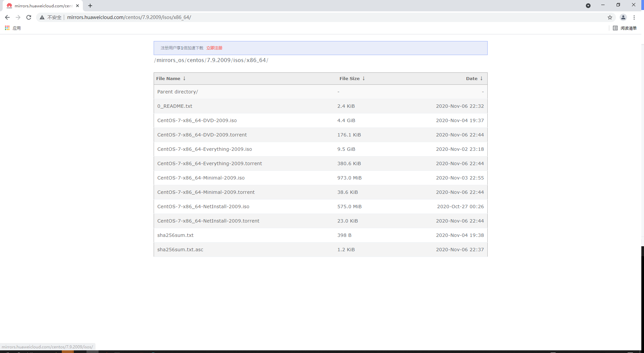Screen dimensions: 644x353
Task: Open the apps grid shortcut in bookmarks bar
Action: click(13, 28)
